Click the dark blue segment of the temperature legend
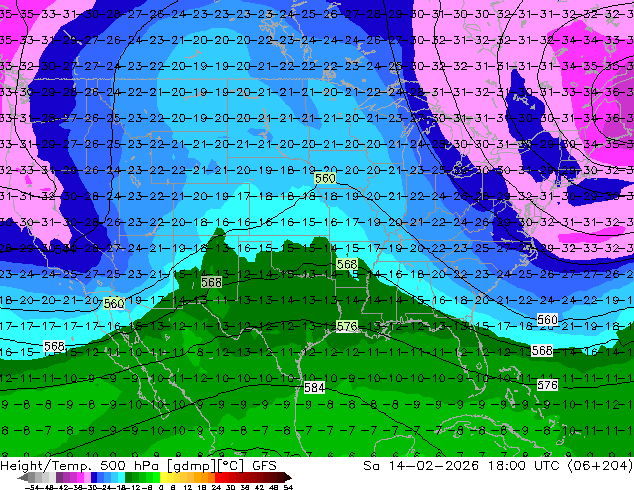The image size is (634, 490). point(94,477)
